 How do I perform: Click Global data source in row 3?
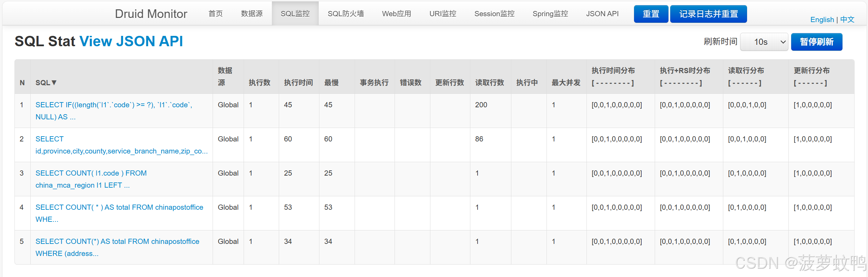228,173
